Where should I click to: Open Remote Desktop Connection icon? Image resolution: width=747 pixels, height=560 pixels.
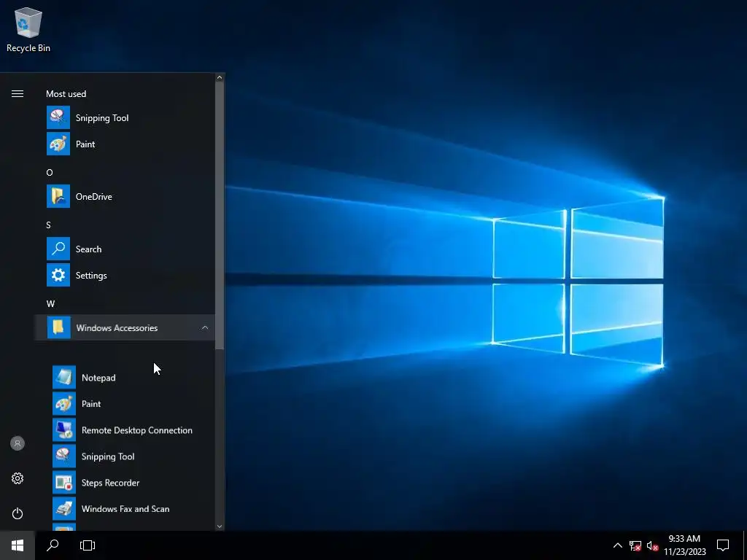[64, 429]
